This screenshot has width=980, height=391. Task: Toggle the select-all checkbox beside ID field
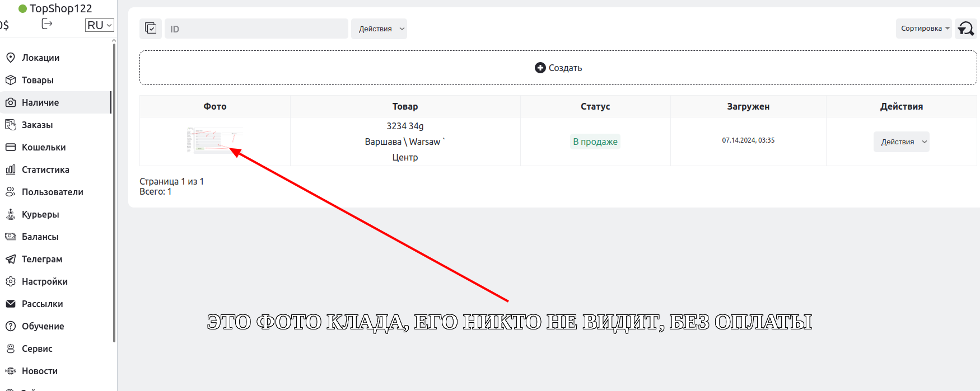[x=151, y=29]
